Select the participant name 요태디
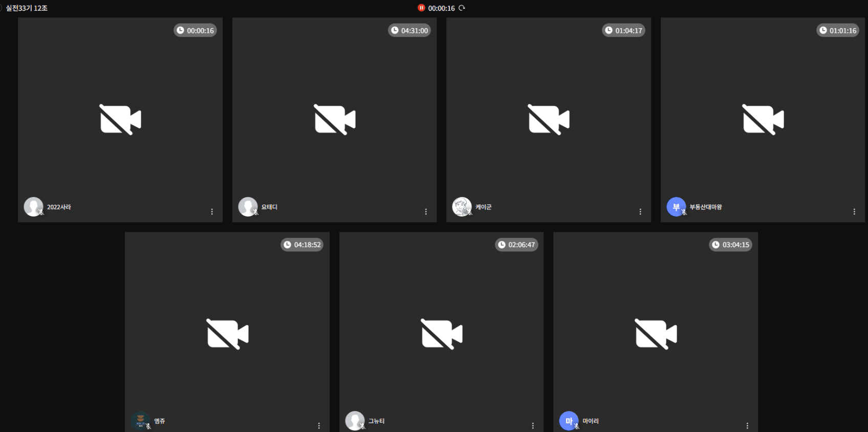This screenshot has width=868, height=432. 269,207
